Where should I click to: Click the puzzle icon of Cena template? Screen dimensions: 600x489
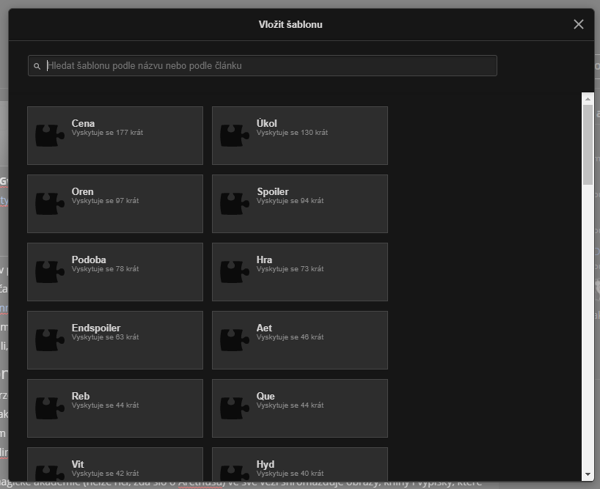tap(50, 135)
